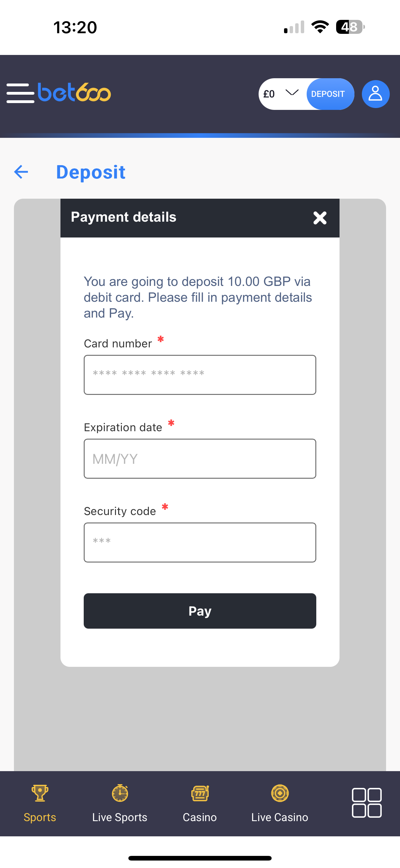Switch to the Live Casino tab label
This screenshot has height=868, width=400.
pyautogui.click(x=279, y=817)
